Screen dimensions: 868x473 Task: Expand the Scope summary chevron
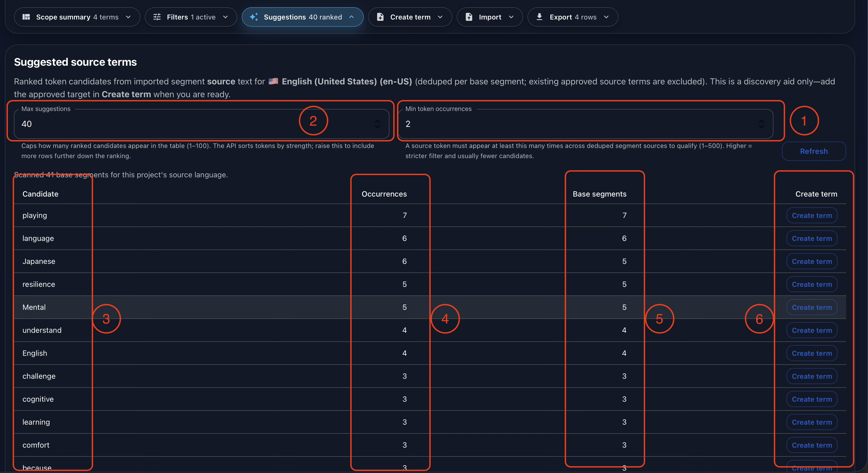click(128, 17)
